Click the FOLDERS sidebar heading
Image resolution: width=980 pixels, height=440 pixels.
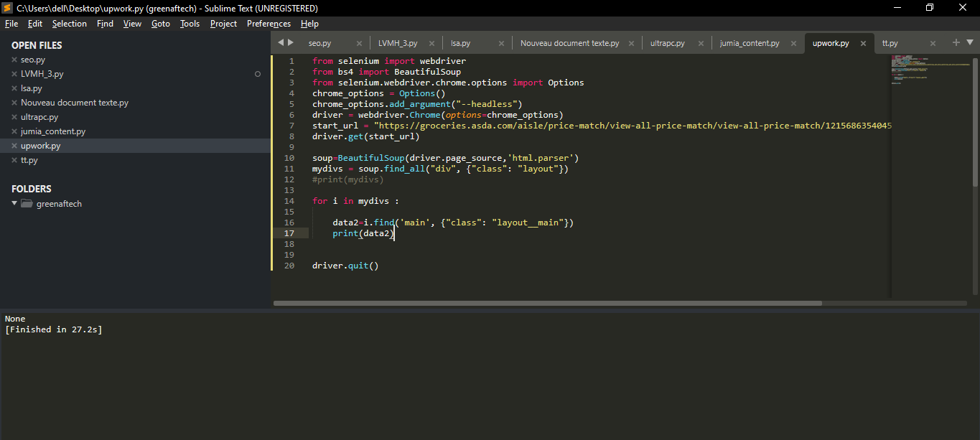(32, 189)
